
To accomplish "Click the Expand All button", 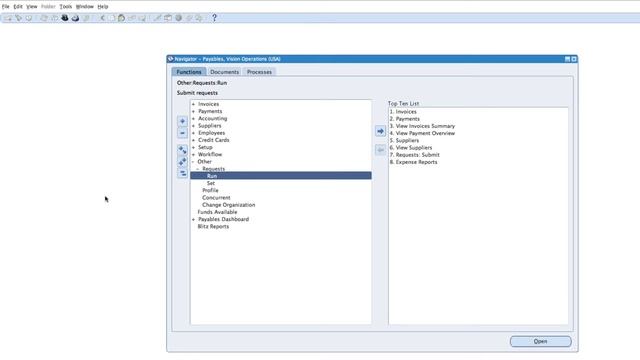I will tap(182, 162).
